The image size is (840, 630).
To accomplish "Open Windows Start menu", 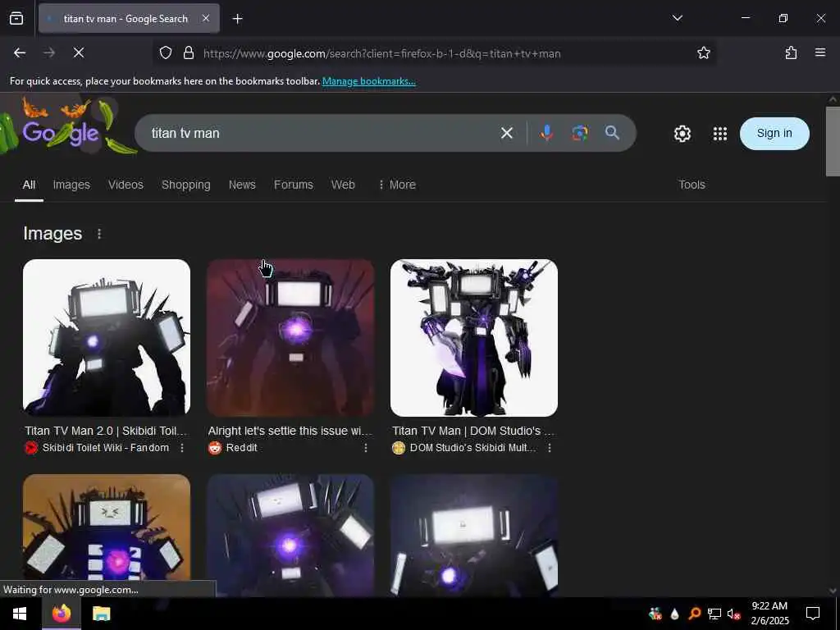I will coord(20,614).
